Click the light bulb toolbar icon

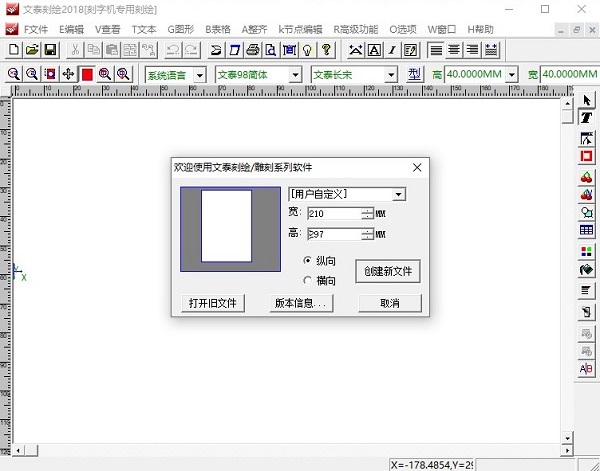point(308,50)
